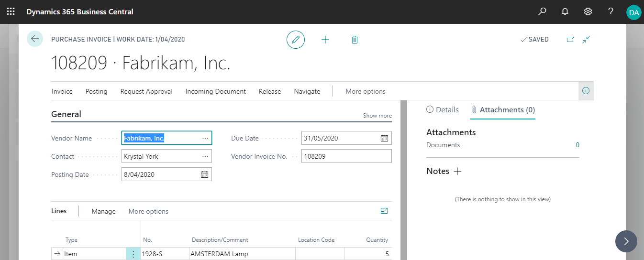Toggle the FactBox info pane
The image size is (644, 260).
tap(586, 91)
